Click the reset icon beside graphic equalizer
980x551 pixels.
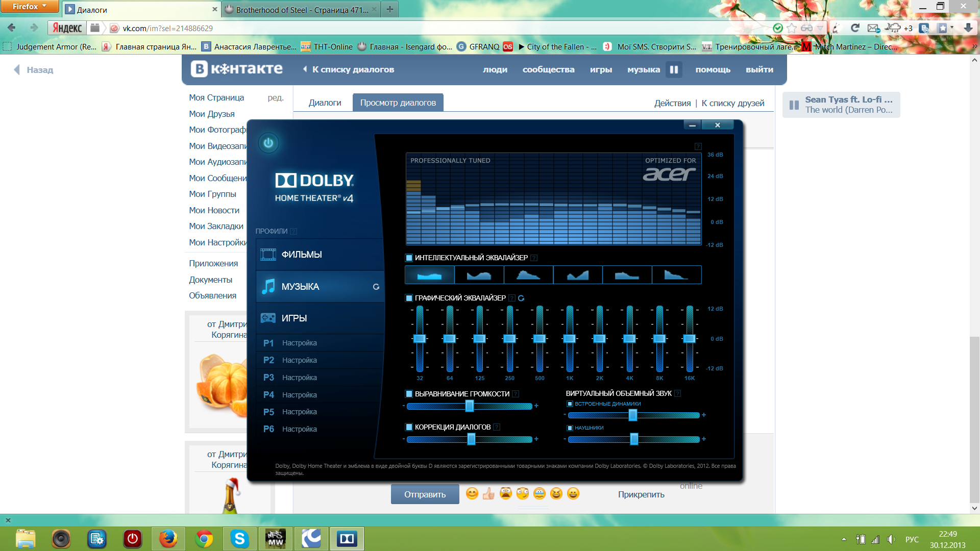pyautogui.click(x=521, y=298)
